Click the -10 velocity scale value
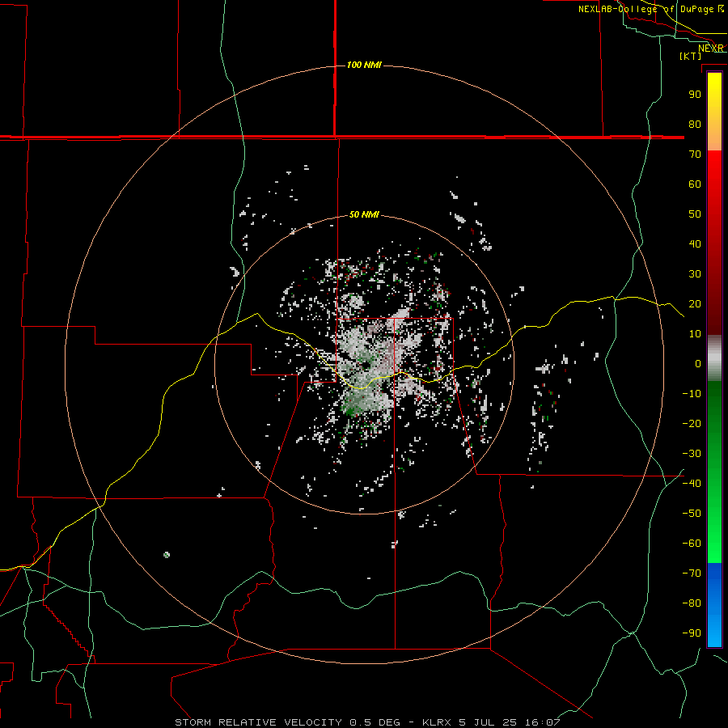Viewport: 728px width, 728px height. 692,394
